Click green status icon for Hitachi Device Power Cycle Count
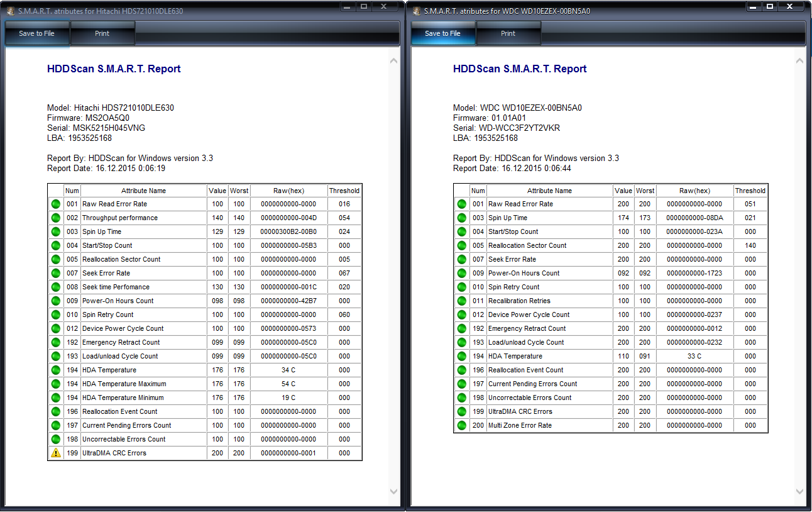The image size is (812, 512). coord(56,328)
